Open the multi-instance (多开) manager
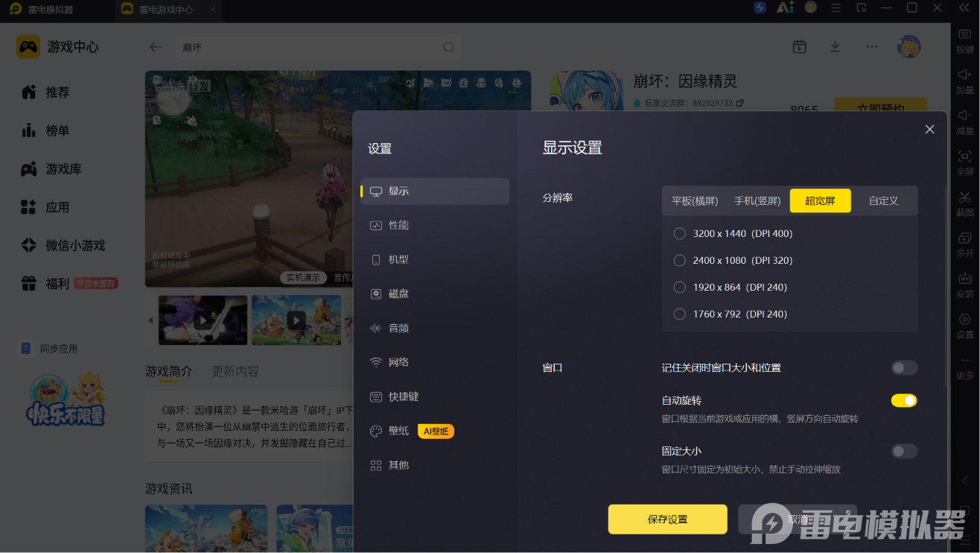Screen dimensions: 980x553 (965, 244)
